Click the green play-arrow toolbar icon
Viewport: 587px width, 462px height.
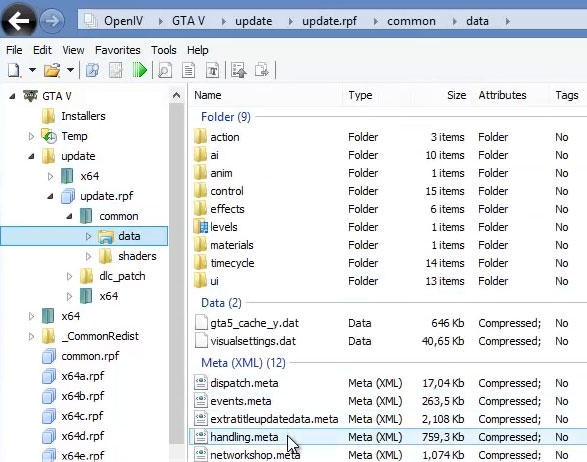[140, 70]
